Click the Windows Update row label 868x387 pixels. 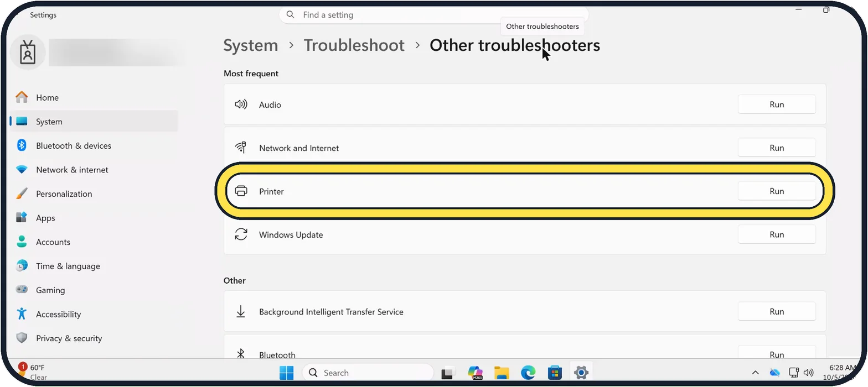click(x=291, y=234)
